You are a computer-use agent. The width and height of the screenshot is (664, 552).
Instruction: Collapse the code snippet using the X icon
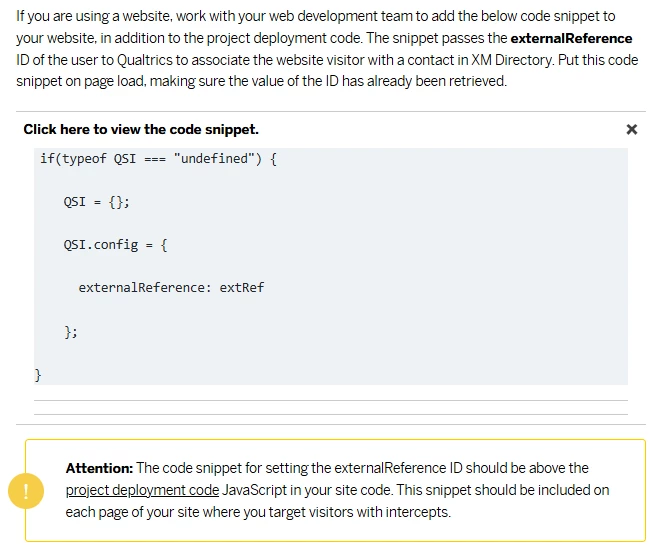coord(631,129)
